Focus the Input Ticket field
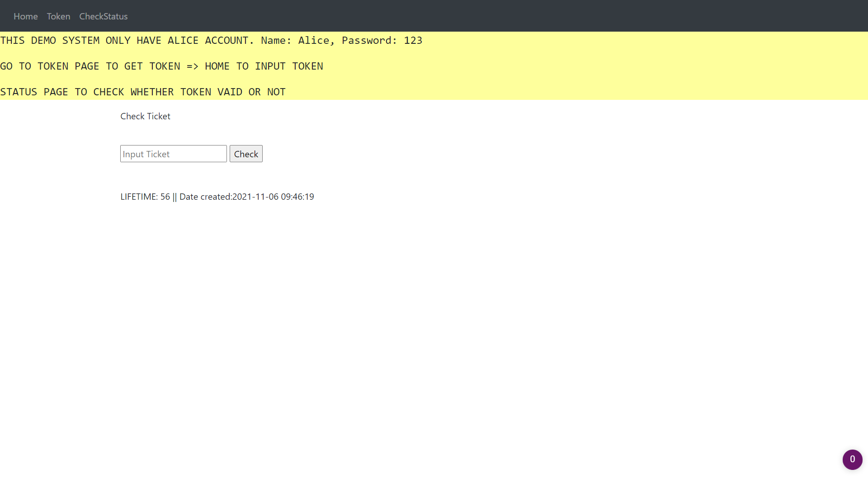 coord(174,154)
